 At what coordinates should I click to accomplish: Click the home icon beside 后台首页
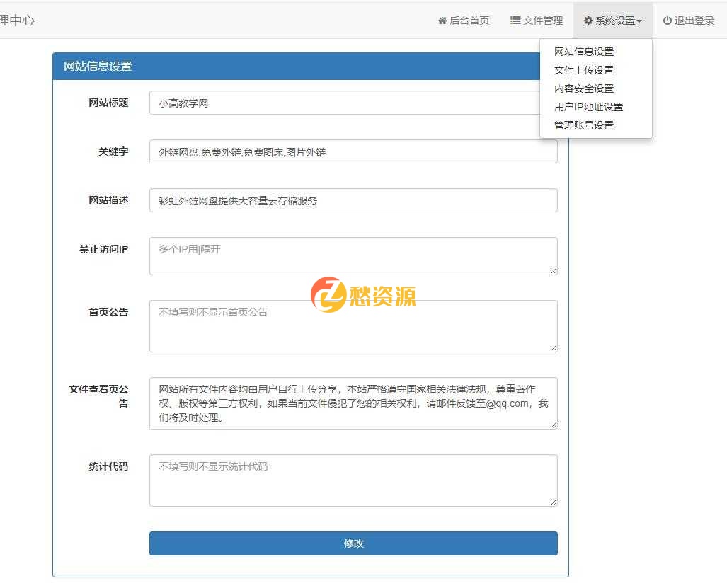click(x=442, y=21)
